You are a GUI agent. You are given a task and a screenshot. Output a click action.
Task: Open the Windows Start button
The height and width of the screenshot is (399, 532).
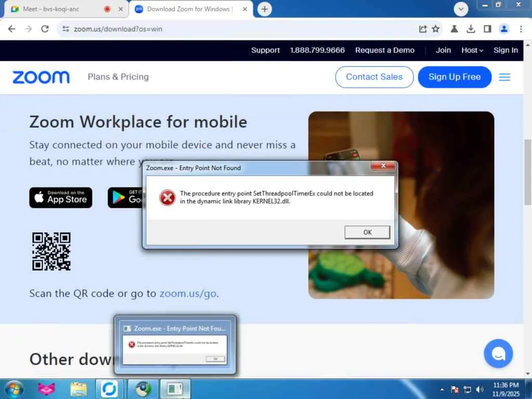[14, 389]
